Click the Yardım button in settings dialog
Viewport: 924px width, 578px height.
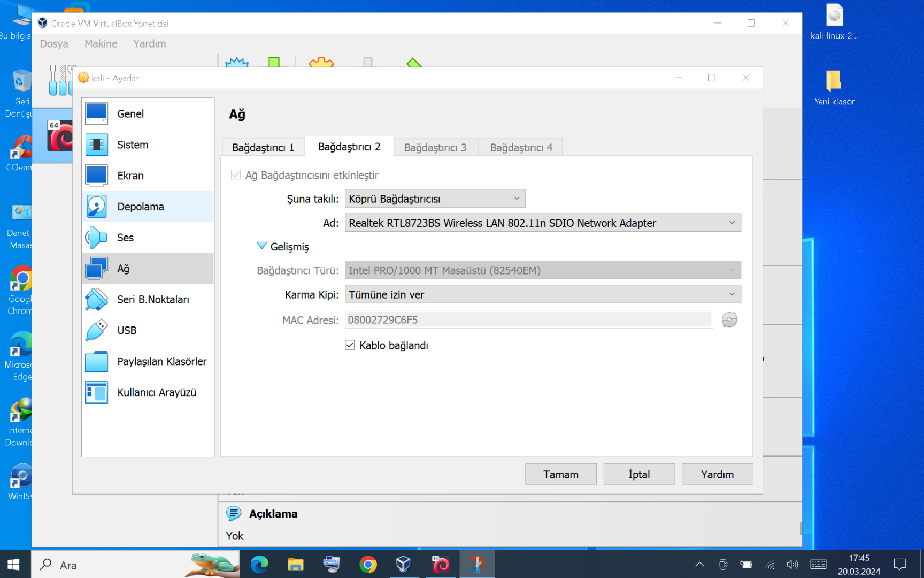click(718, 474)
